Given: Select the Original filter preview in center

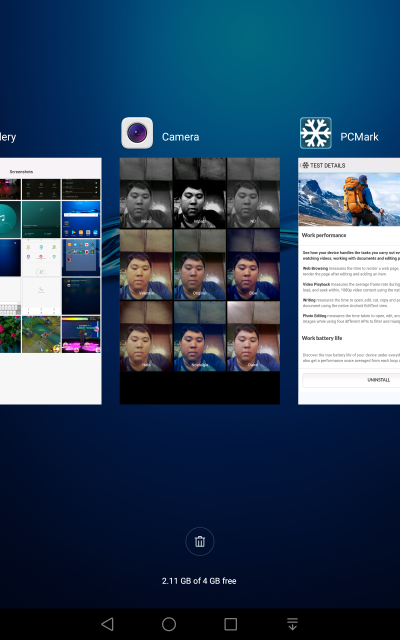Looking at the screenshot, I should click(x=200, y=265).
